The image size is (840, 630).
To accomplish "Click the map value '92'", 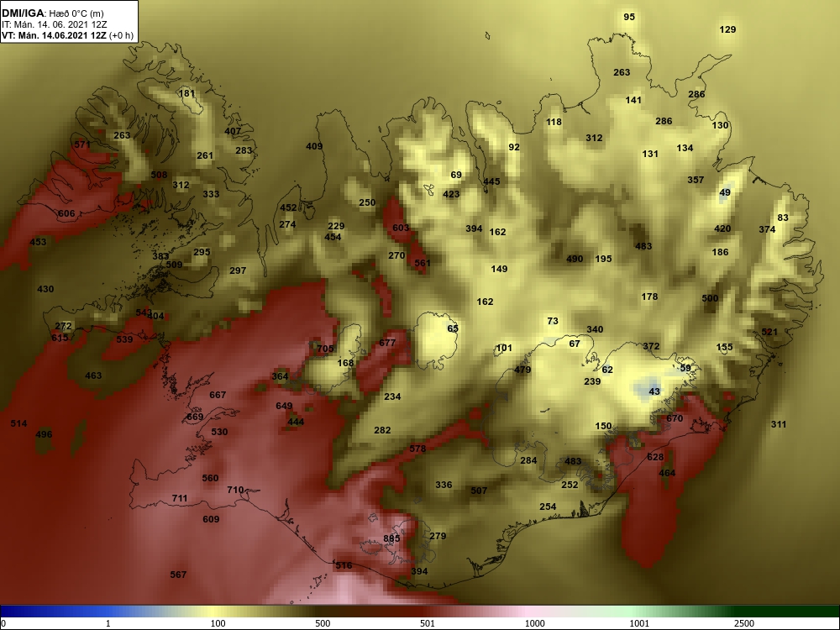I will (x=514, y=147).
